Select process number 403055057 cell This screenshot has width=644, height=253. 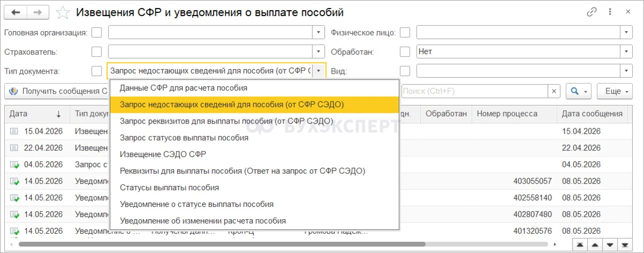click(x=514, y=181)
